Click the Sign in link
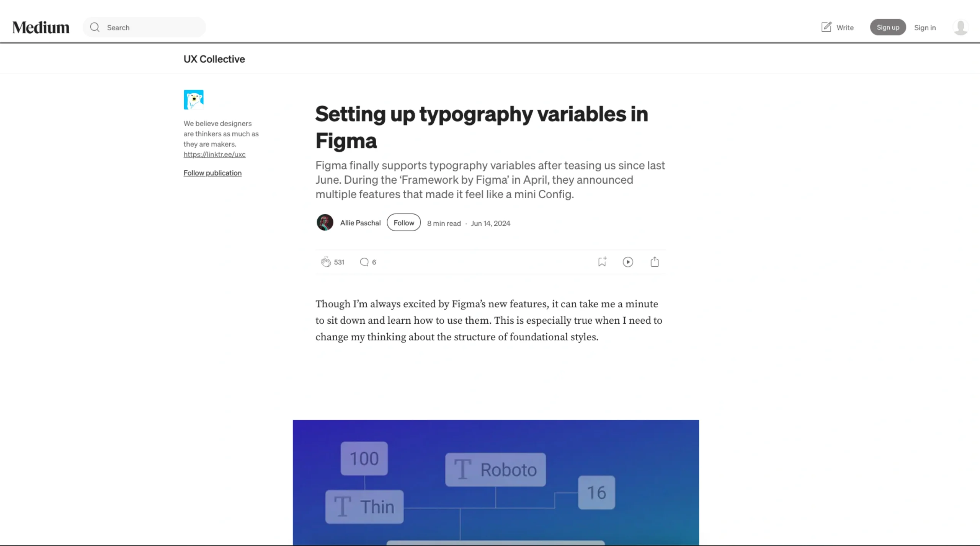This screenshot has height=546, width=980. click(924, 28)
